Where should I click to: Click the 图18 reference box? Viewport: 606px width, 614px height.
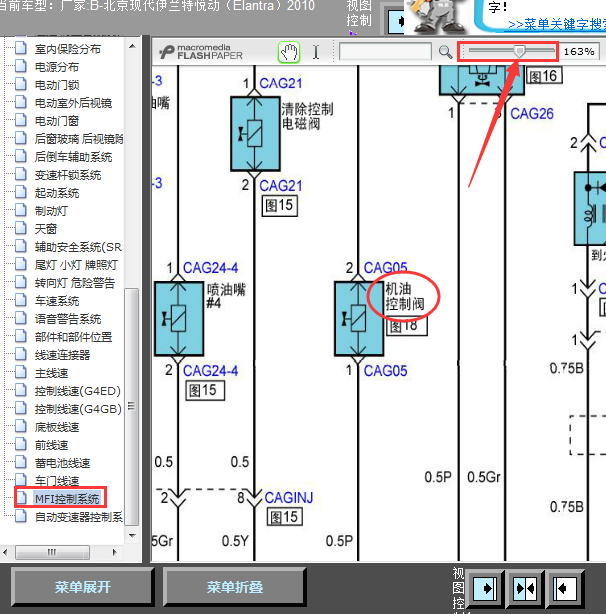(407, 327)
